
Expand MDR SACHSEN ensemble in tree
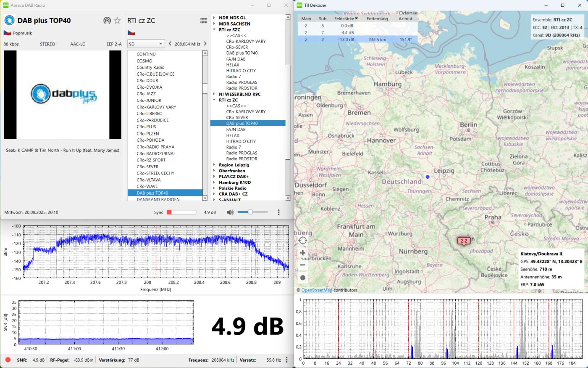pyautogui.click(x=214, y=24)
